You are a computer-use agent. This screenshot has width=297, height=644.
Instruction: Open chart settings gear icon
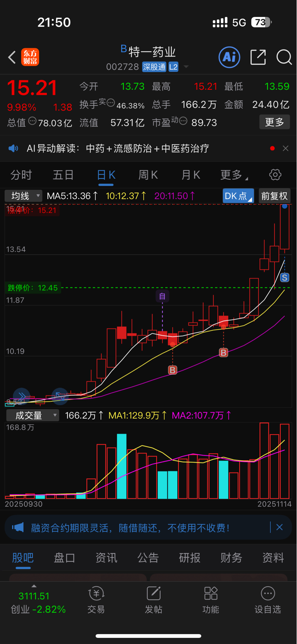pyautogui.click(x=275, y=175)
